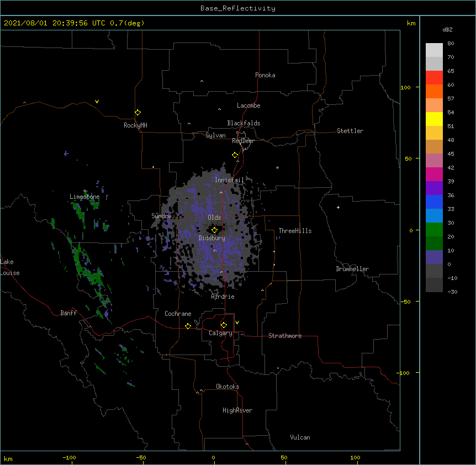Click the HighRiver label
The image size is (476, 465).
(237, 410)
